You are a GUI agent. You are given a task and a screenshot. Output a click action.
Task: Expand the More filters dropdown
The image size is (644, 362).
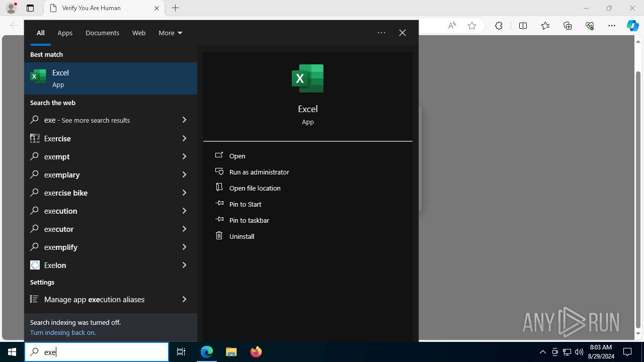tap(171, 33)
